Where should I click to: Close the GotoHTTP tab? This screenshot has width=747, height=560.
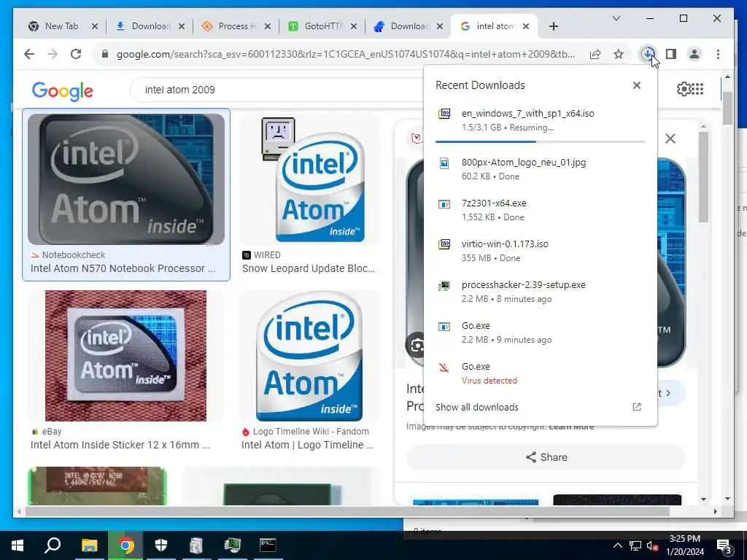[x=354, y=26]
